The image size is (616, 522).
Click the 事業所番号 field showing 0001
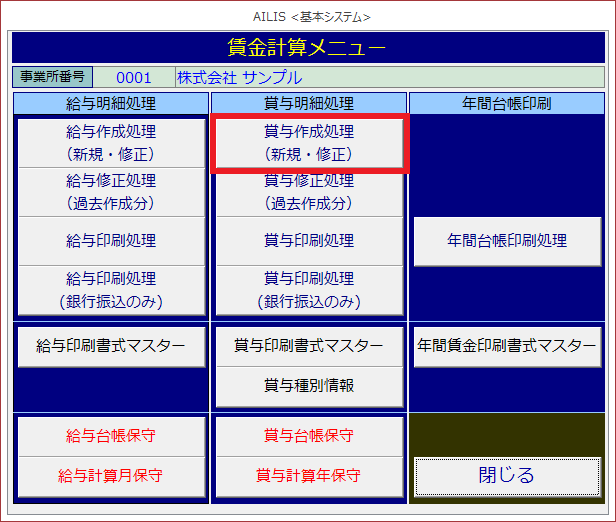point(133,77)
